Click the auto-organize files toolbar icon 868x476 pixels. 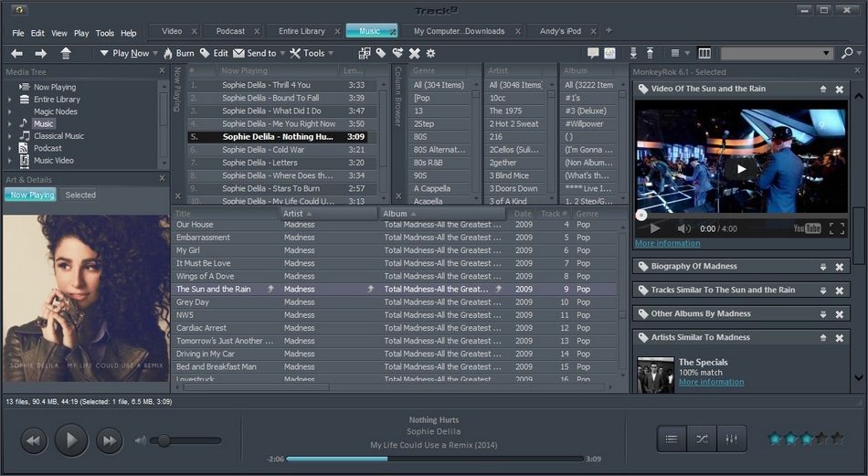pyautogui.click(x=365, y=53)
